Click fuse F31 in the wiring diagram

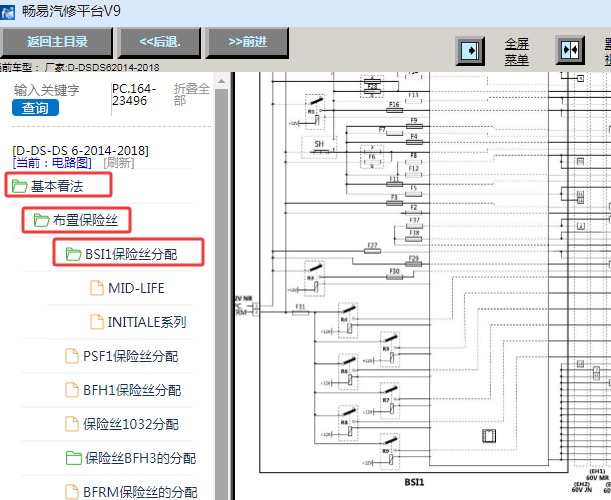coord(300,312)
